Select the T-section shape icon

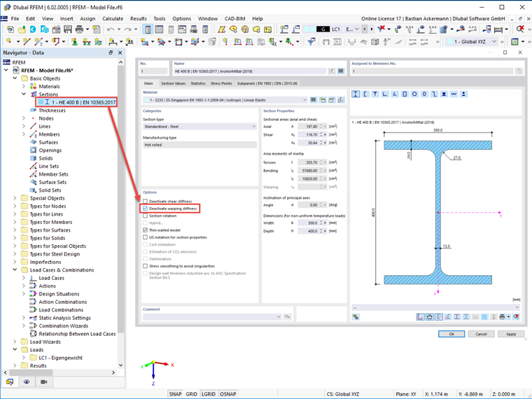[375, 94]
